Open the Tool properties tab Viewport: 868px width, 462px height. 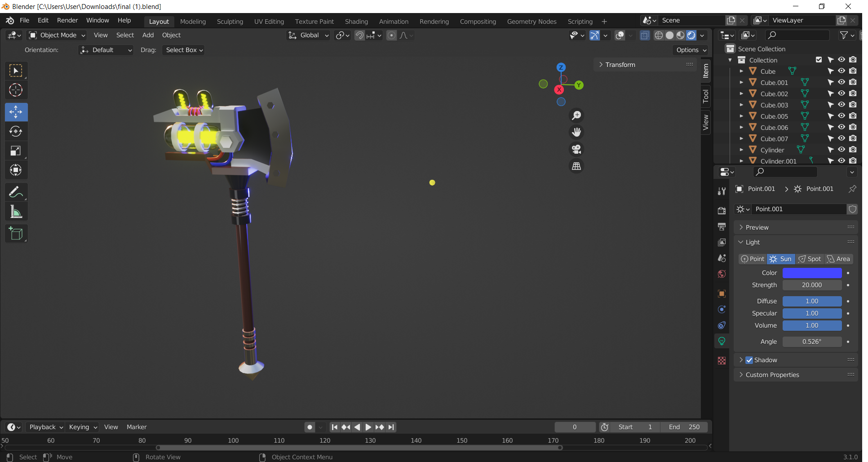tap(722, 191)
